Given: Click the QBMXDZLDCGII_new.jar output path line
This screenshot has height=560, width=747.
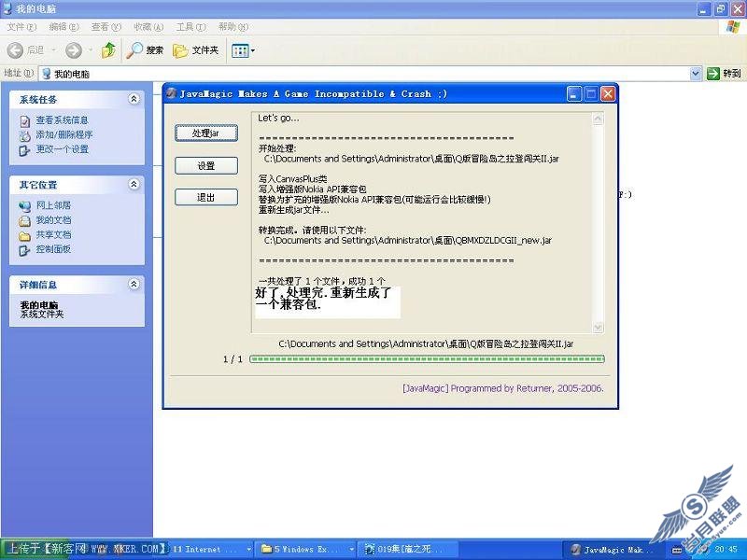Looking at the screenshot, I should point(408,241).
